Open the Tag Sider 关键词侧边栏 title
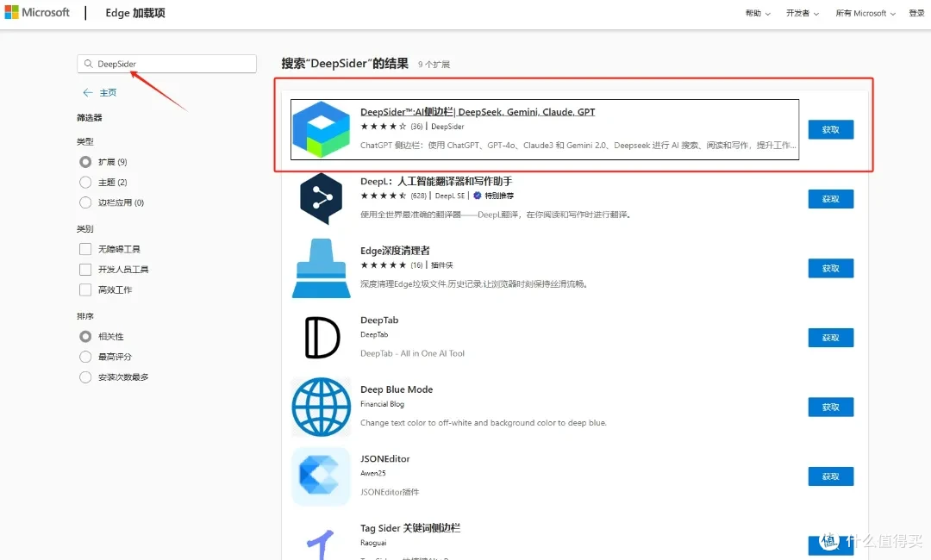Screen dimensions: 931x560 410,528
